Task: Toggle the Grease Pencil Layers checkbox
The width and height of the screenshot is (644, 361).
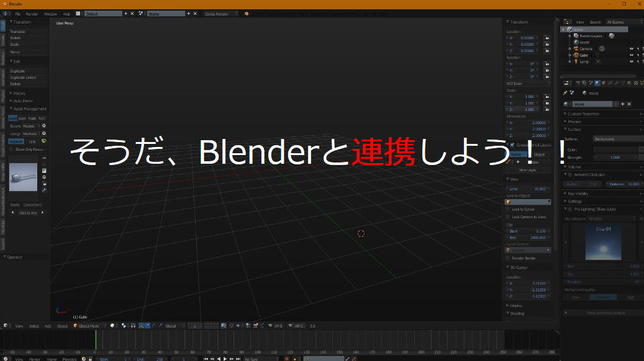Action: click(x=512, y=145)
